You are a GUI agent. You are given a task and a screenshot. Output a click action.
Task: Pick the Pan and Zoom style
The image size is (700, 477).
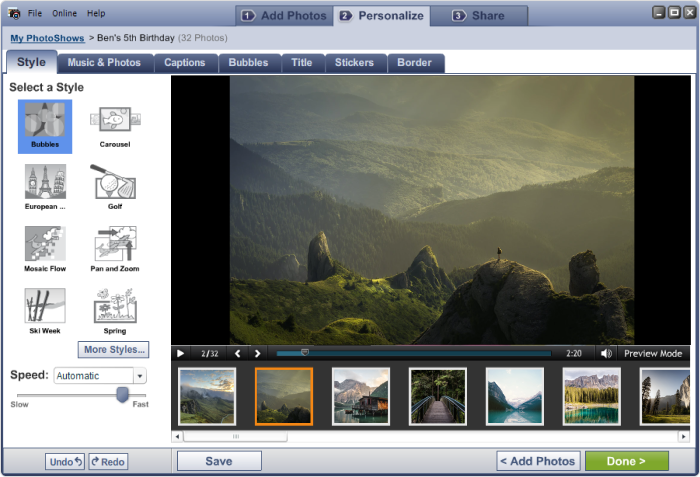click(115, 249)
